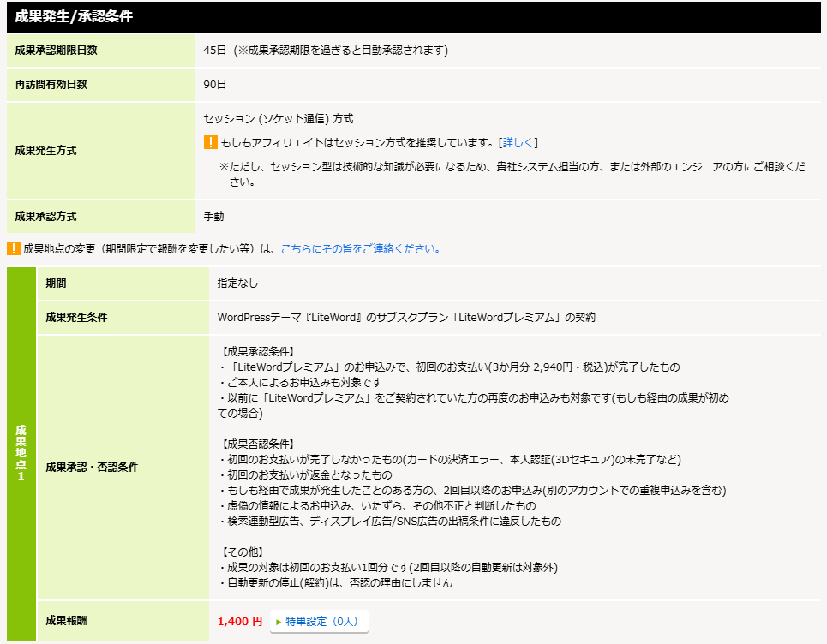The image size is (827, 644).
Task: Open the 特単設定 (0人) button
Action: point(319,622)
